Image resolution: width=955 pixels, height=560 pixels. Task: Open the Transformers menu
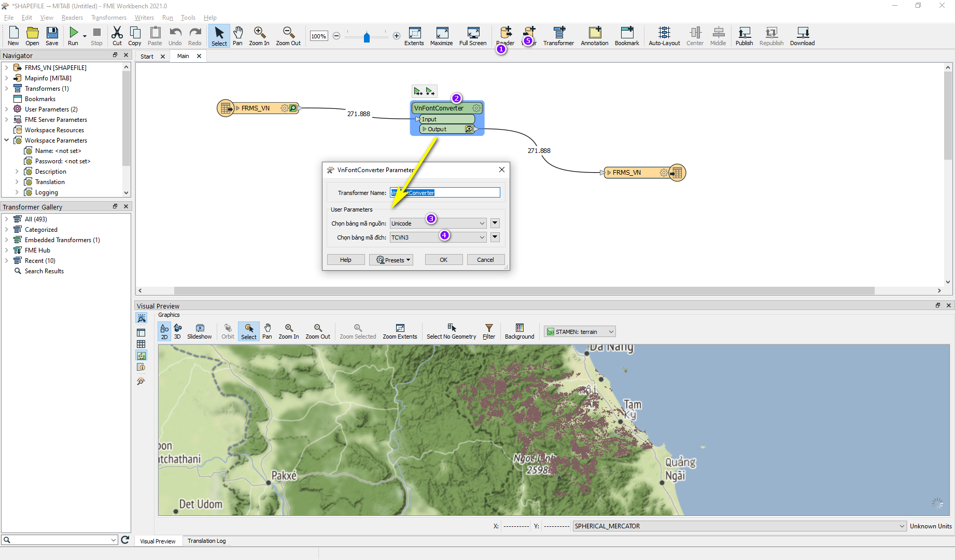[x=109, y=18]
